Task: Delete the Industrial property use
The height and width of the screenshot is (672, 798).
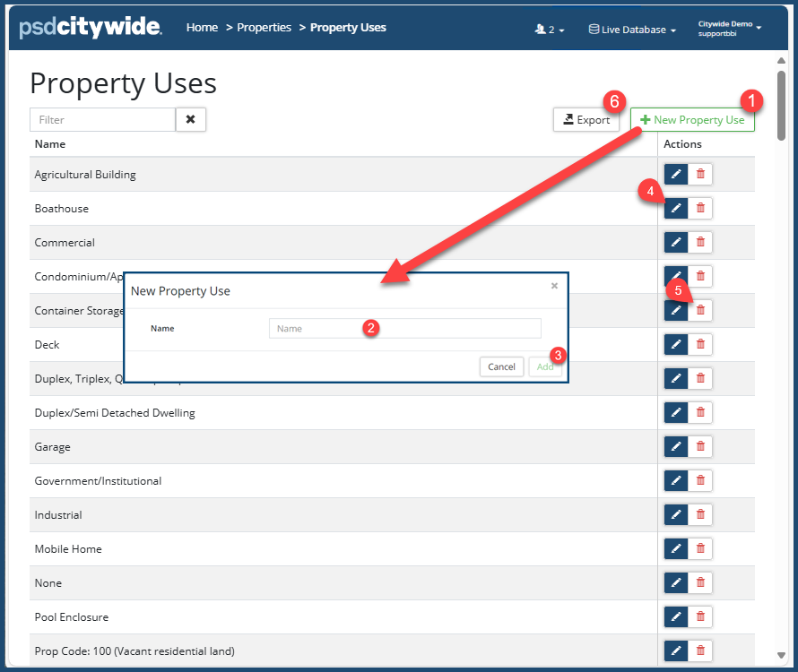Action: pos(700,515)
